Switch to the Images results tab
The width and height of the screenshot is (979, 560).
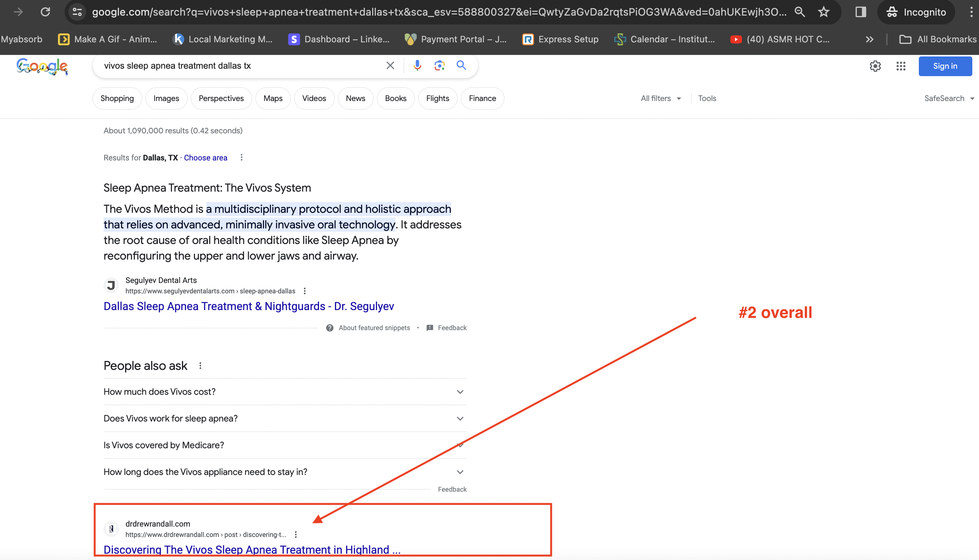(x=166, y=98)
